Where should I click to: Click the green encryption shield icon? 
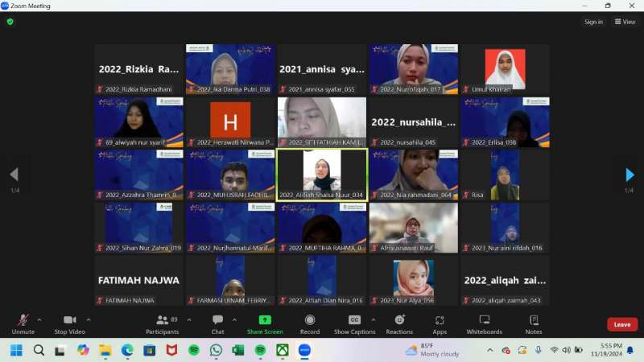[10, 22]
